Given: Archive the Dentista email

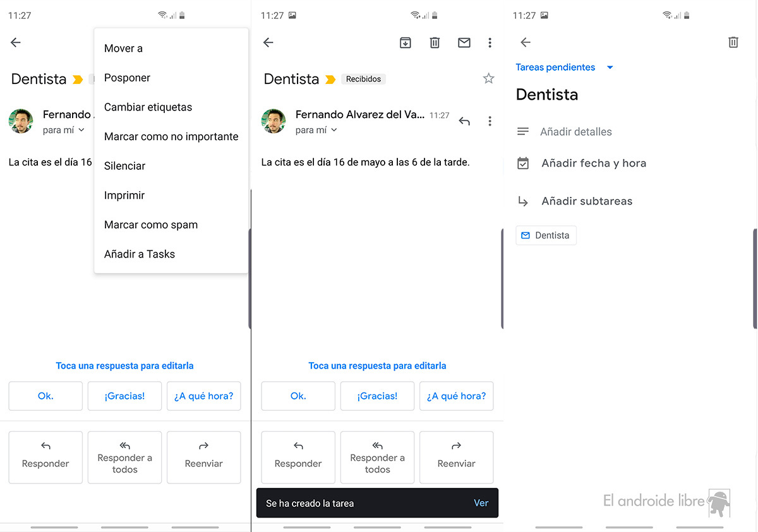Looking at the screenshot, I should tap(405, 43).
